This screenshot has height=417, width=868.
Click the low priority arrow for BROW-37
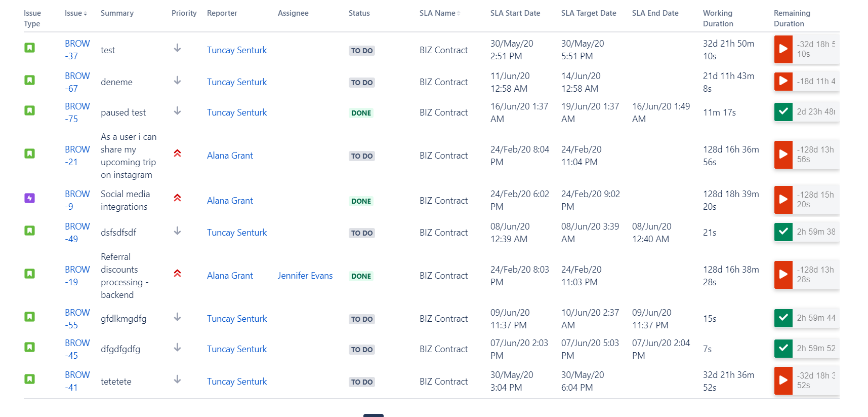(x=177, y=47)
